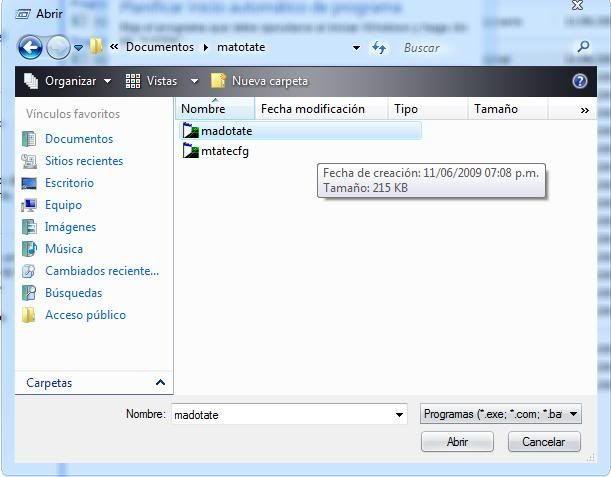Click the greyed Forward navigation button

click(x=58, y=48)
